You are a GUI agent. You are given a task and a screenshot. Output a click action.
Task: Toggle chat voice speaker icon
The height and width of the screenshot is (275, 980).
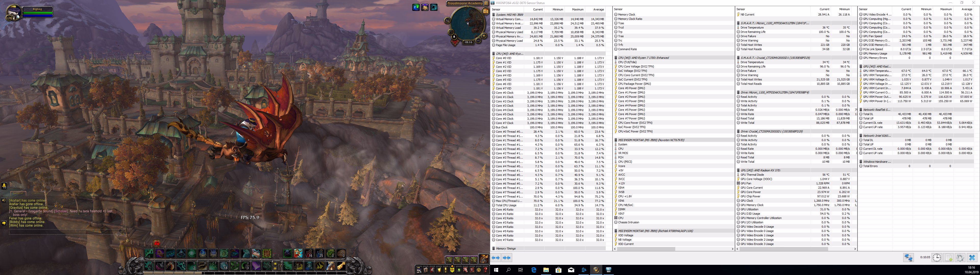[x=4, y=201]
